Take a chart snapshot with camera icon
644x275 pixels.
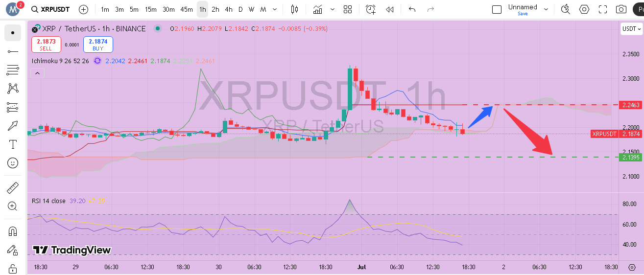pyautogui.click(x=621, y=9)
